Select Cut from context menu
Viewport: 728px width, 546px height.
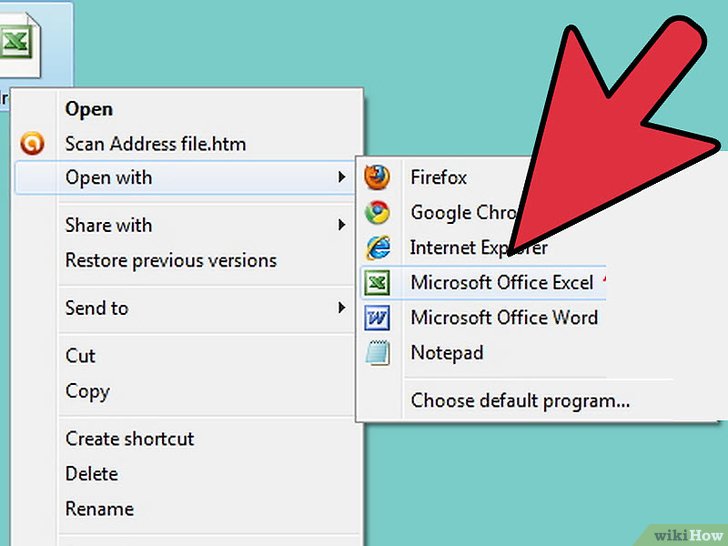coord(80,356)
